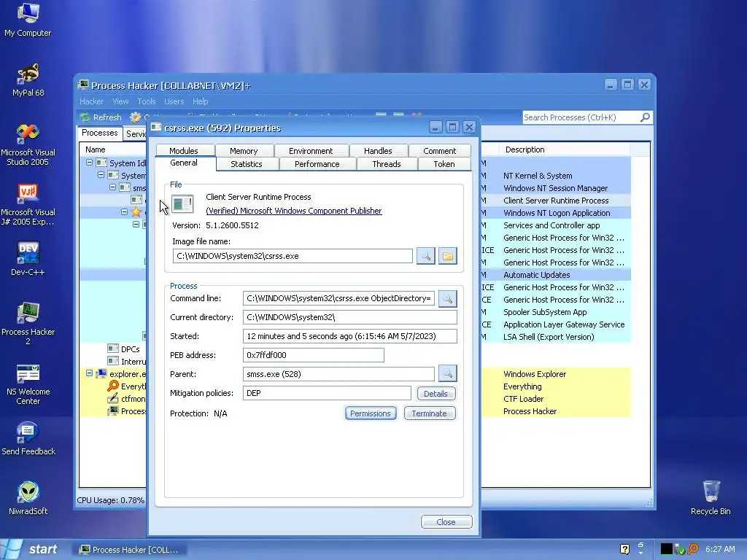Click folder icon to open file location
This screenshot has width=747, height=560.
(447, 256)
